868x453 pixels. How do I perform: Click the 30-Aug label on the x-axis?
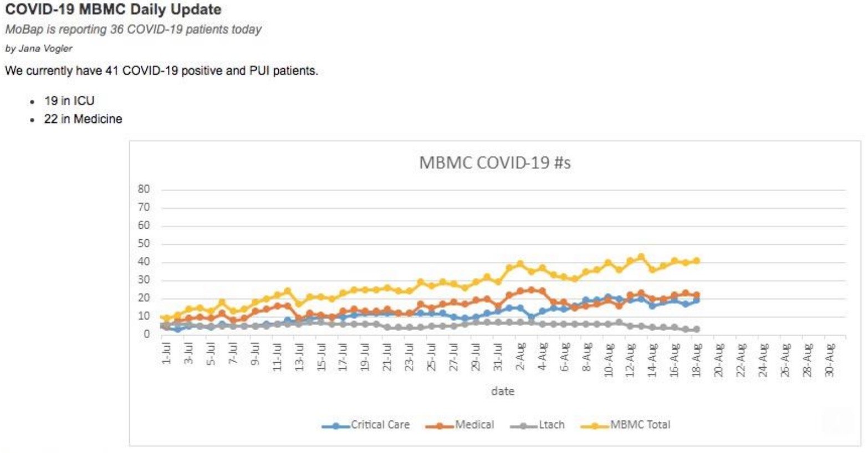[829, 359]
